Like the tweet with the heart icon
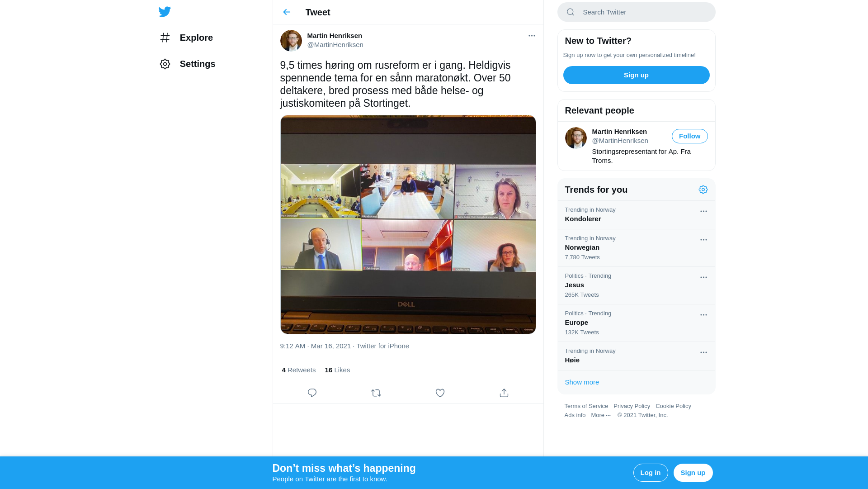Viewport: 868px width, 489px height. (440, 393)
